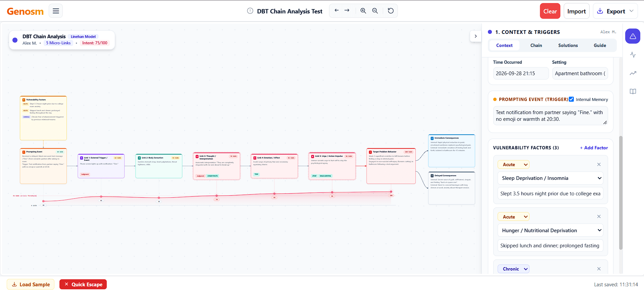Open the book guide sidebar icon
This screenshot has width=644, height=292.
[633, 92]
